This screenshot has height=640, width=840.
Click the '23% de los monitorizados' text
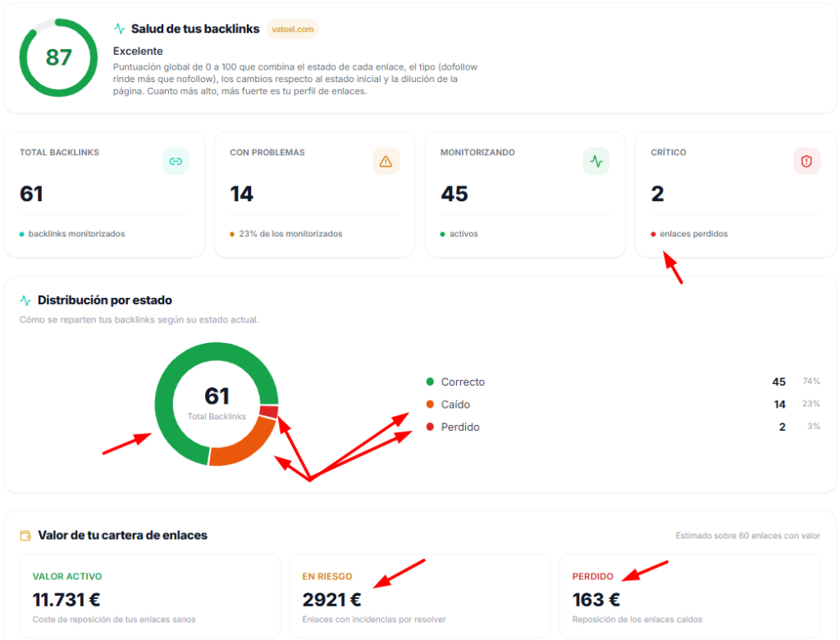[290, 234]
